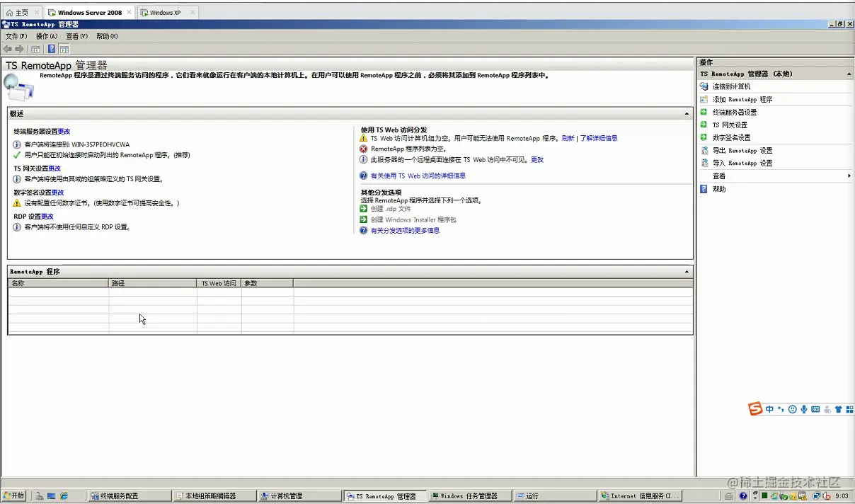Switch to 终端服务配置 taskbar window
The image size is (855, 504).
click(130, 496)
